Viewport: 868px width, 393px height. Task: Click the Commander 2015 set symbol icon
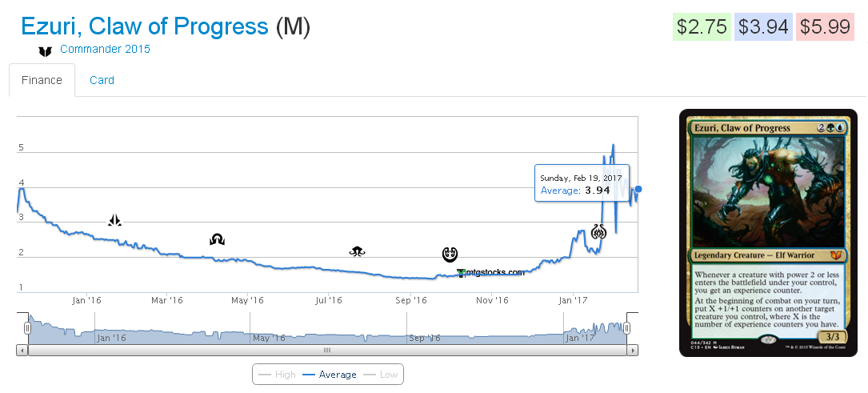45,51
